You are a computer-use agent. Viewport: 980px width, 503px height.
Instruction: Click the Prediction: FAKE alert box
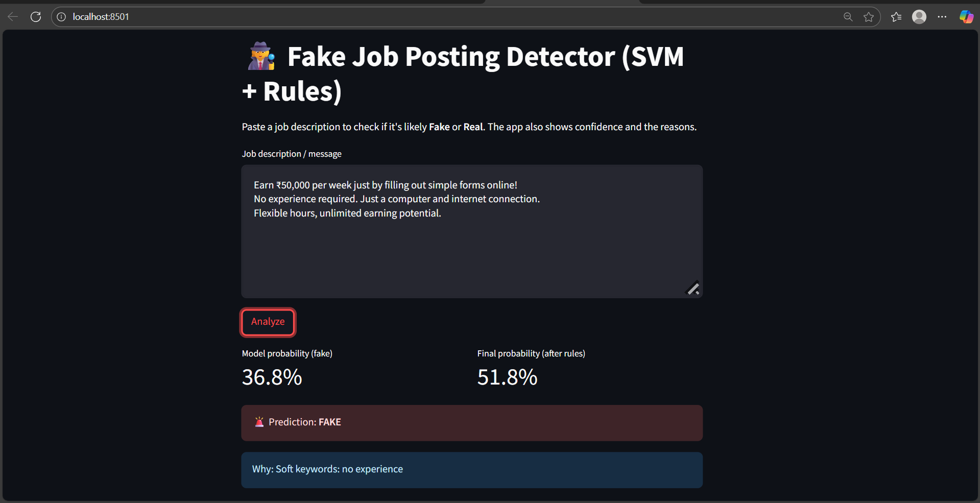click(x=472, y=423)
